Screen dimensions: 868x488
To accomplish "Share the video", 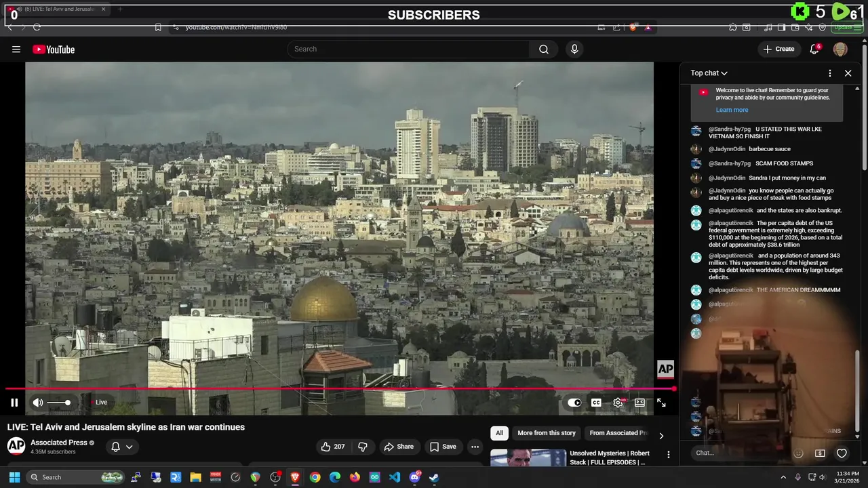I will tap(399, 447).
